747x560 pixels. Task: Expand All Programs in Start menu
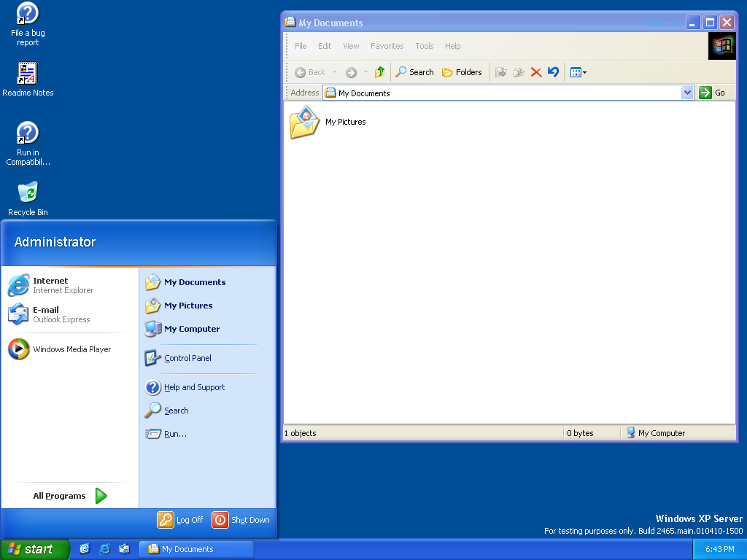click(69, 496)
